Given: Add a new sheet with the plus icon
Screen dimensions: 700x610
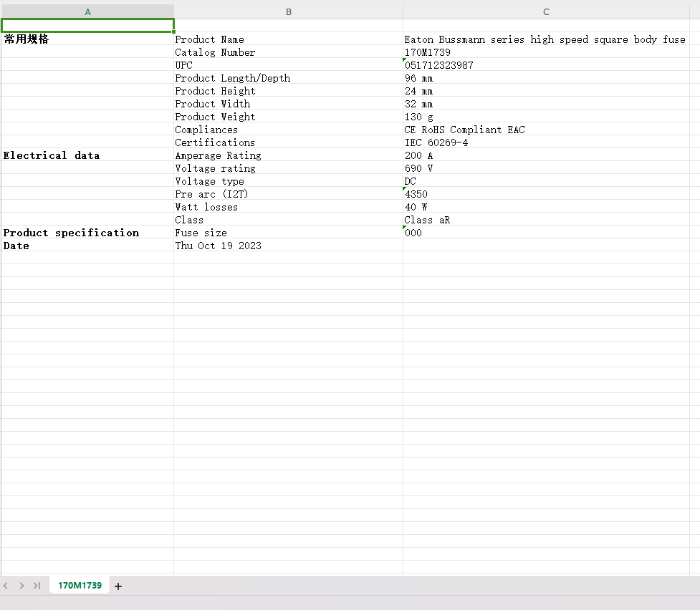Looking at the screenshot, I should 118,586.
